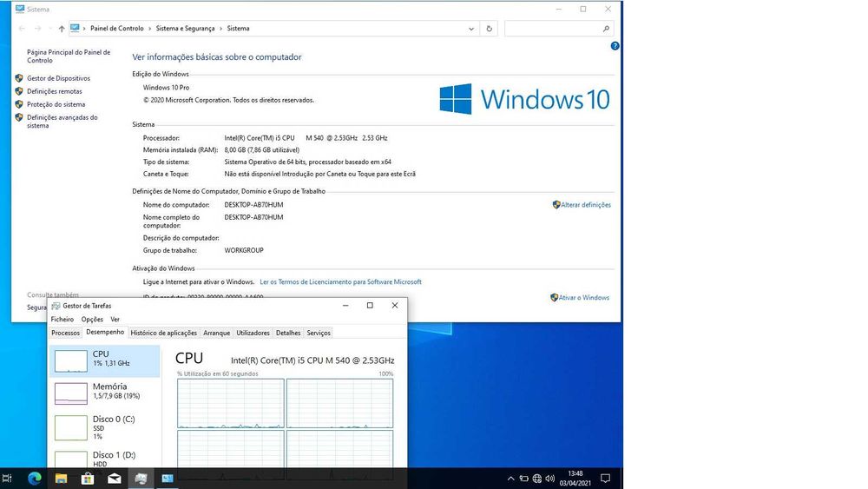This screenshot has height=489, width=868.
Task: Expand chevron after Sistema e Segurança breadcrumb
Action: pos(220,29)
